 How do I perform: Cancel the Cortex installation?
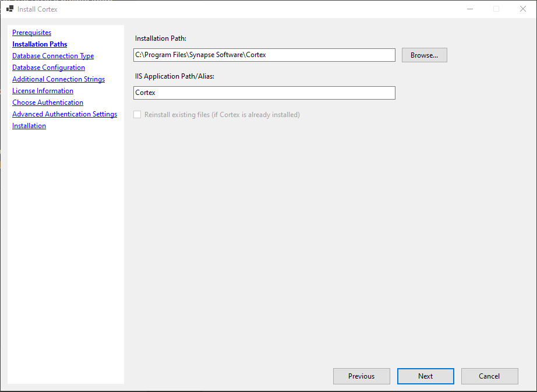(489, 376)
